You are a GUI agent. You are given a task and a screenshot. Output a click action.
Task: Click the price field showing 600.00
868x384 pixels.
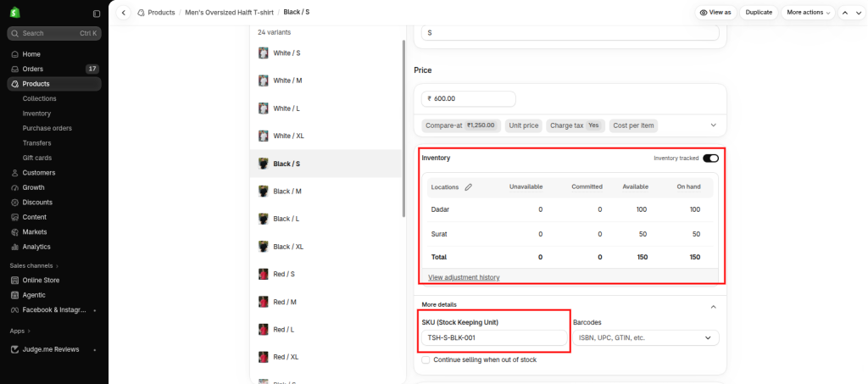coord(468,99)
